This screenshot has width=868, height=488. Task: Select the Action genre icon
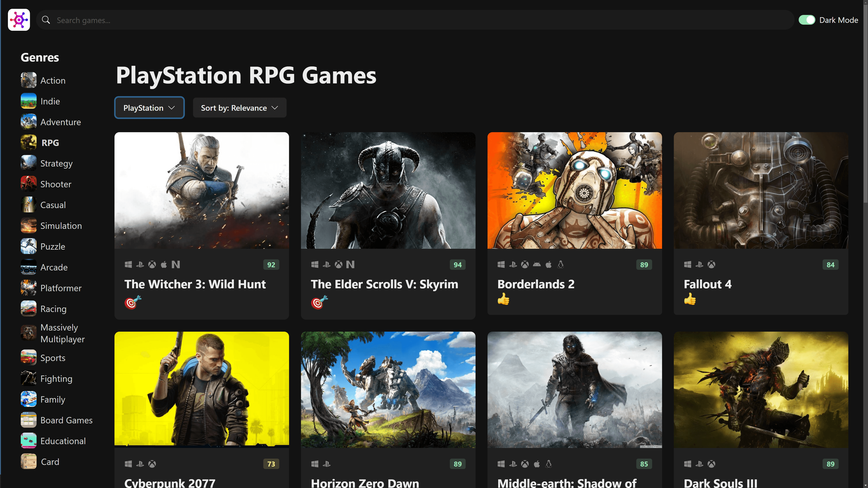pyautogui.click(x=29, y=80)
